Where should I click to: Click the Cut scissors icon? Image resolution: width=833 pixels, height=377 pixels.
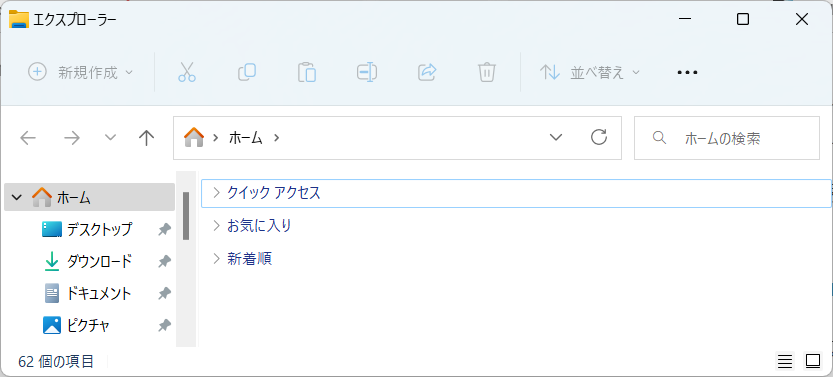[187, 72]
